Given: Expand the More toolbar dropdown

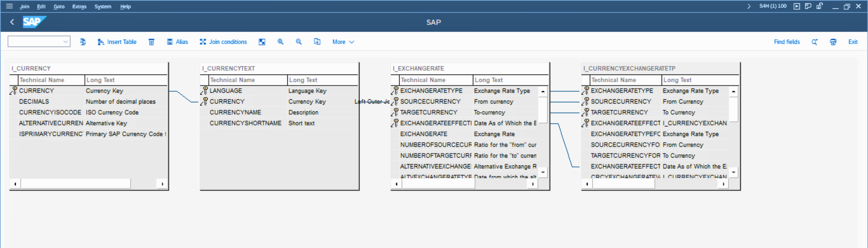Looking at the screenshot, I should [343, 42].
